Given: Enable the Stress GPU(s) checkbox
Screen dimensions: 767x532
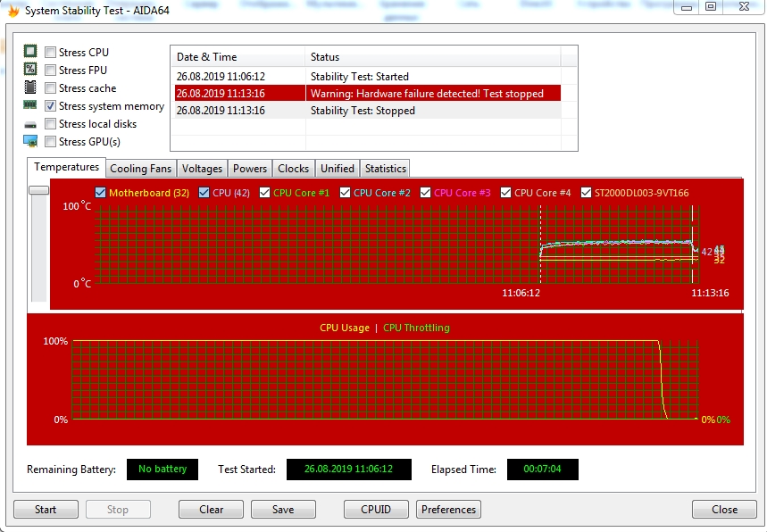Looking at the screenshot, I should point(50,142).
